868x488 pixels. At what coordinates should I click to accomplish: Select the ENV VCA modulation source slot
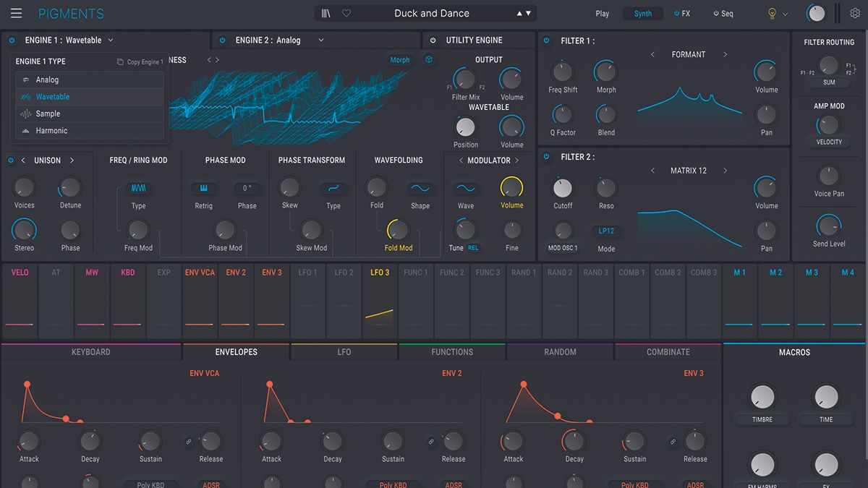pos(200,301)
